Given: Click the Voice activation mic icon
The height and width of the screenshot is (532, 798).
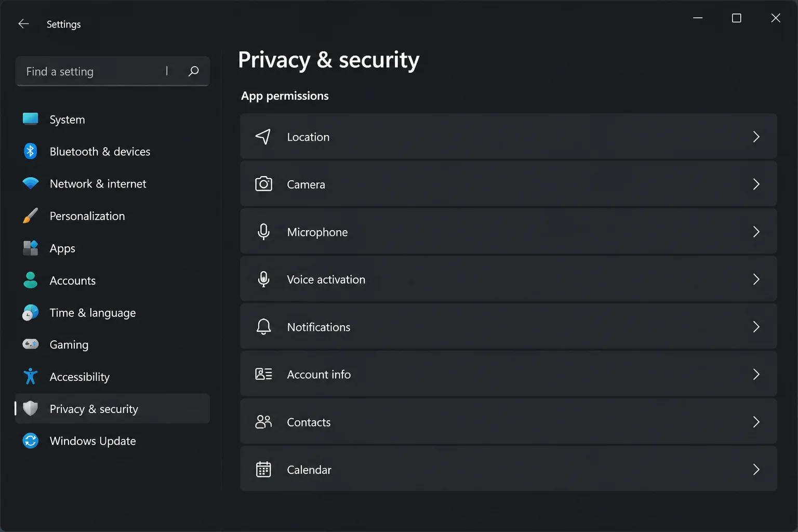Looking at the screenshot, I should tap(263, 279).
